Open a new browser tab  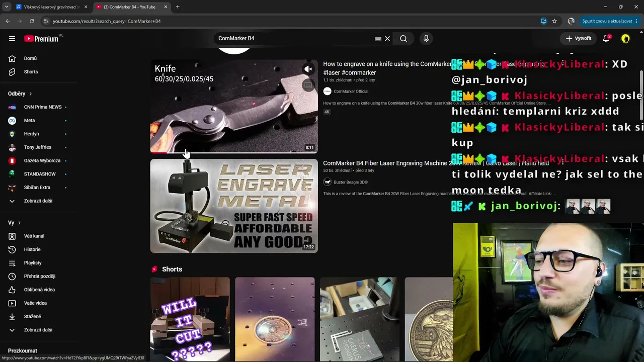click(178, 7)
